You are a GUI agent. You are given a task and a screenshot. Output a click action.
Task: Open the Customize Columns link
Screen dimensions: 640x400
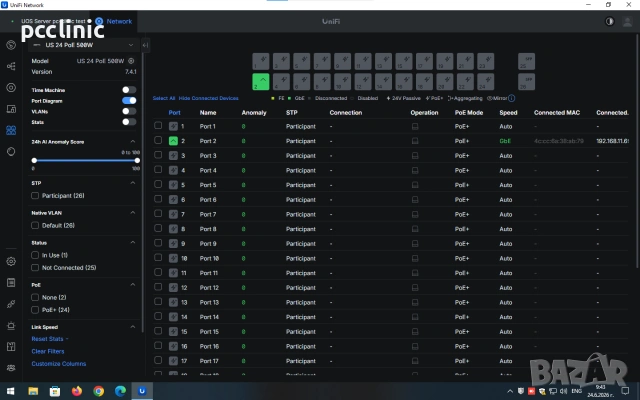(59, 364)
